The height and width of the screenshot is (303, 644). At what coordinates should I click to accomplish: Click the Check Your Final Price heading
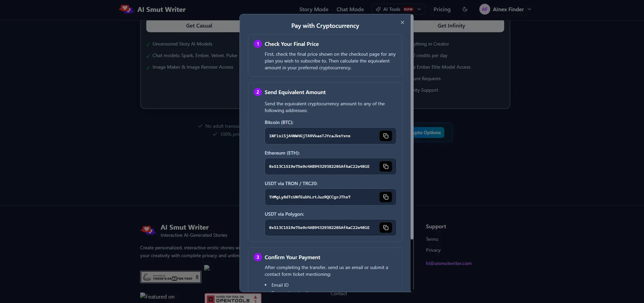pyautogui.click(x=292, y=44)
